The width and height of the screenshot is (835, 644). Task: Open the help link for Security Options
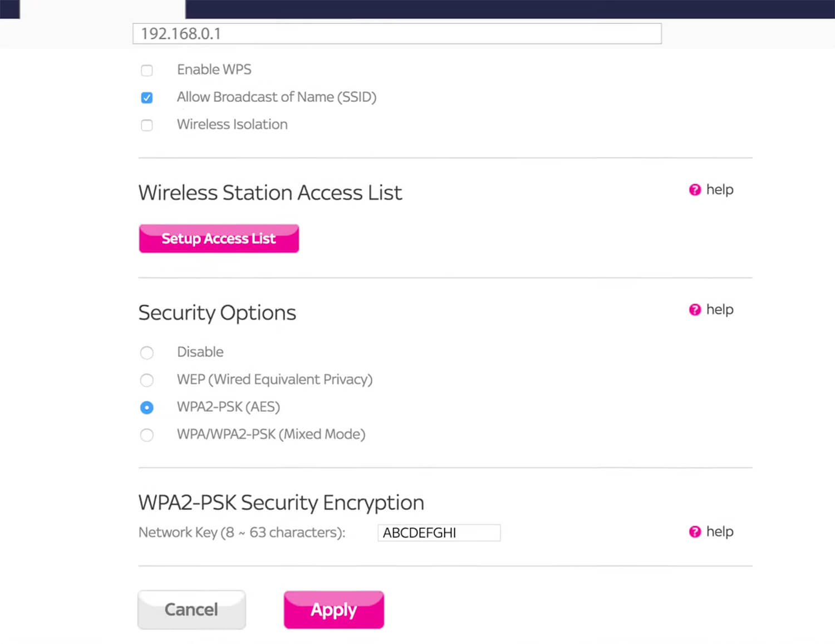719,309
